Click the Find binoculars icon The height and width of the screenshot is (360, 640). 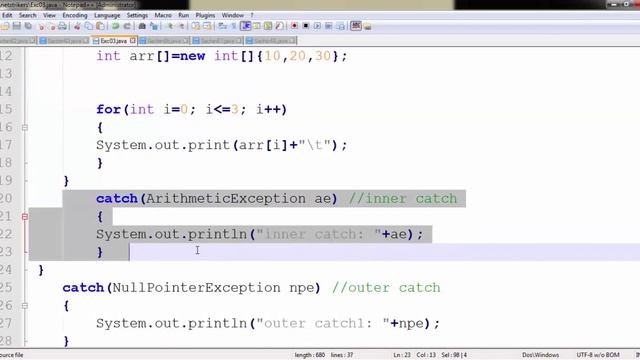pyautogui.click(x=142, y=26)
